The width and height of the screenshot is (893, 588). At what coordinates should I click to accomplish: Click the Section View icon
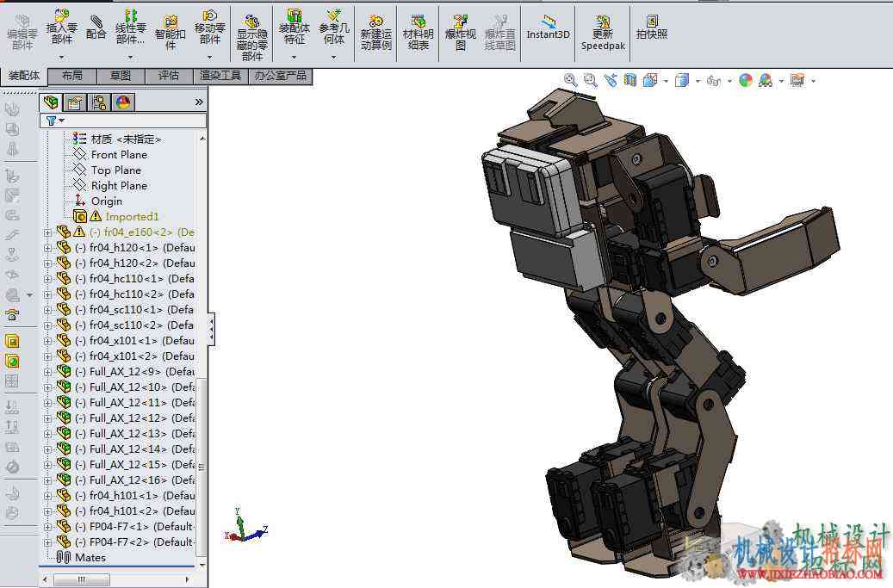[x=629, y=80]
